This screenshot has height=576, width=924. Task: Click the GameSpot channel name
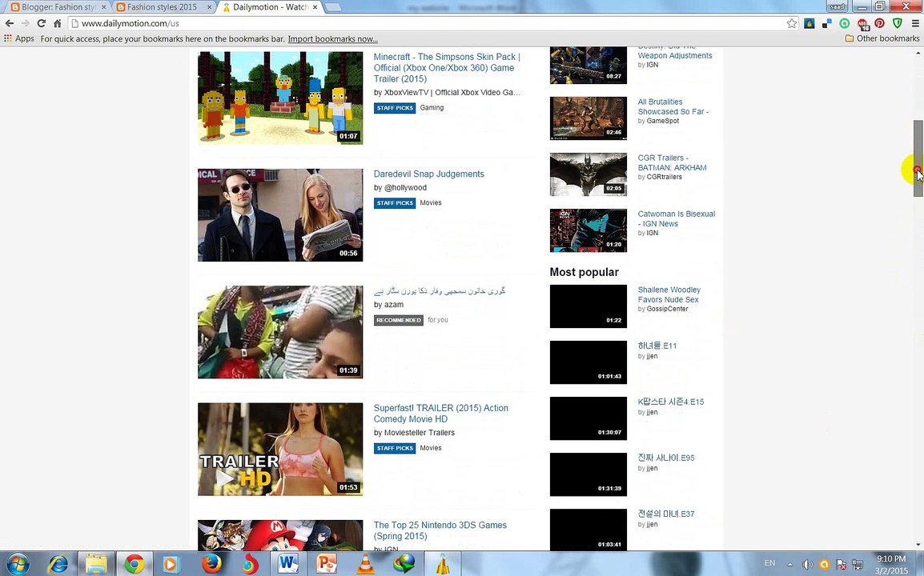pyautogui.click(x=663, y=121)
